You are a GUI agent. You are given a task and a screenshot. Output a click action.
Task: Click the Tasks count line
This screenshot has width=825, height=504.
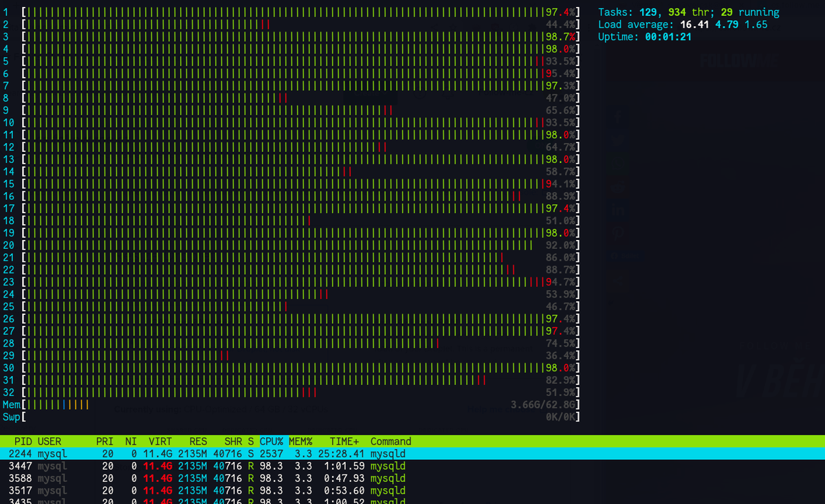tap(689, 12)
